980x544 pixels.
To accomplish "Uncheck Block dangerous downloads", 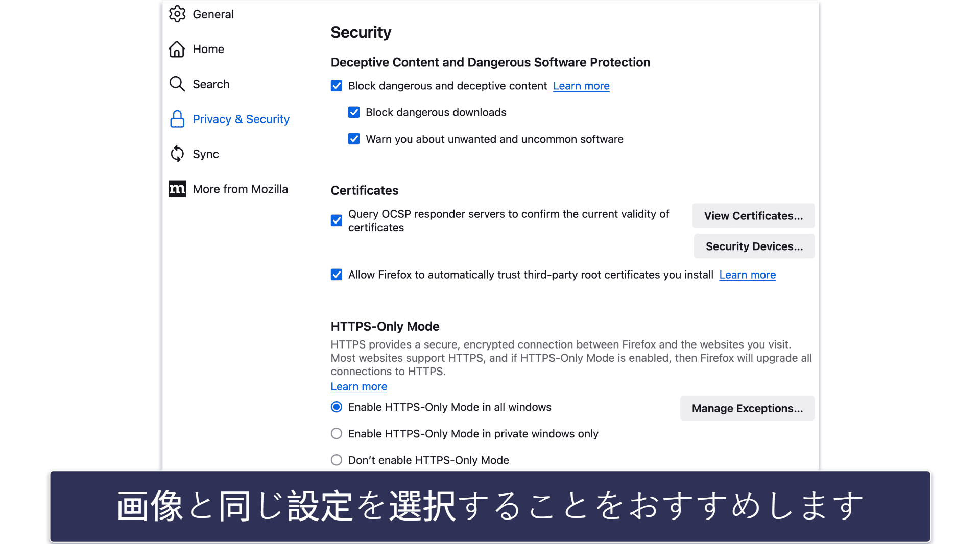I will (354, 112).
